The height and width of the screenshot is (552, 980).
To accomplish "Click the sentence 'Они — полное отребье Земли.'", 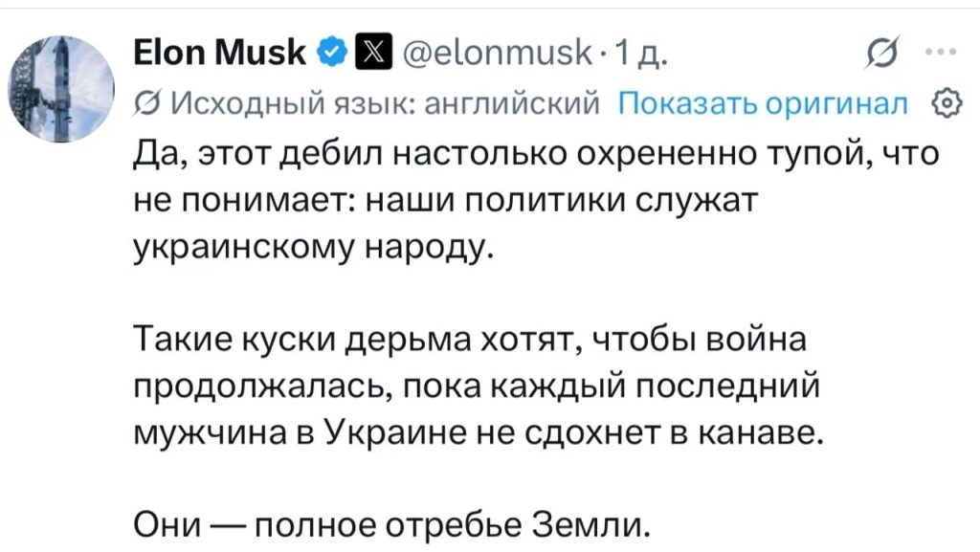I will 391,526.
